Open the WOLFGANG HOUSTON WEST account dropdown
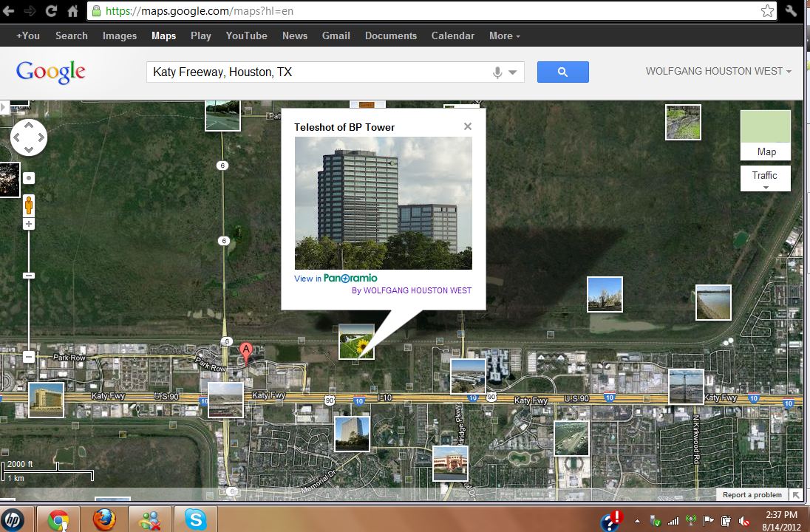 point(718,71)
